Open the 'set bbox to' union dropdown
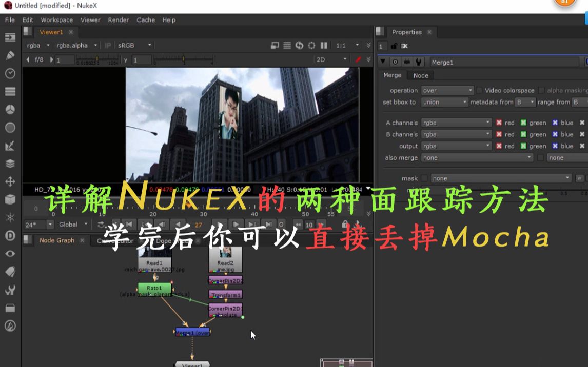Image resolution: width=588 pixels, height=367 pixels. pyautogui.click(x=444, y=101)
